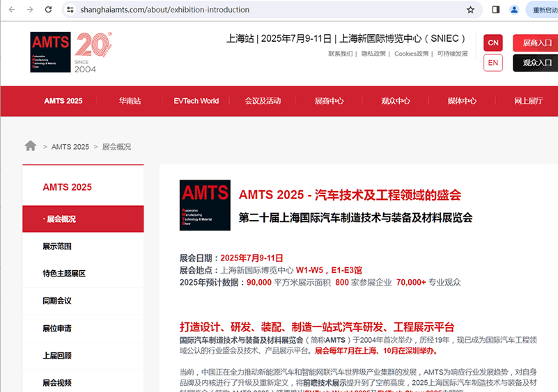558x392 pixels.
Task: Open the side panel icon
Action: (496, 10)
